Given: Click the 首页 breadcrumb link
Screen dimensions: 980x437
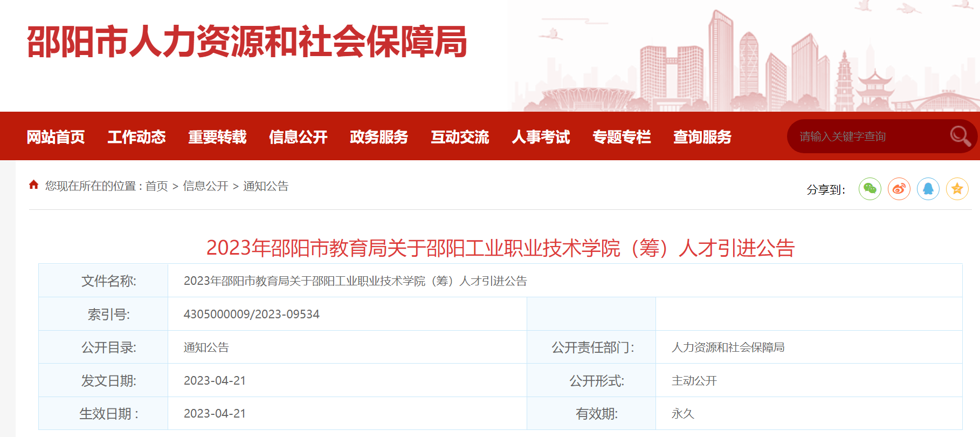Looking at the screenshot, I should coord(156,186).
